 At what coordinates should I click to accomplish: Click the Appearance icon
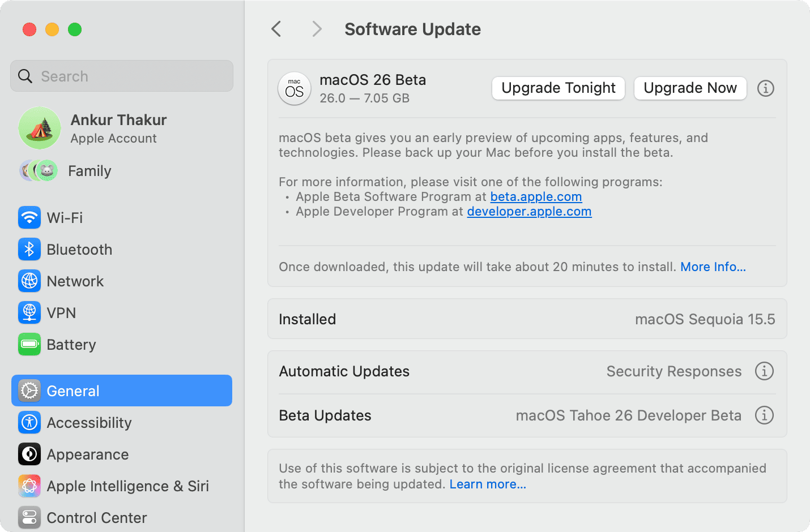29,454
